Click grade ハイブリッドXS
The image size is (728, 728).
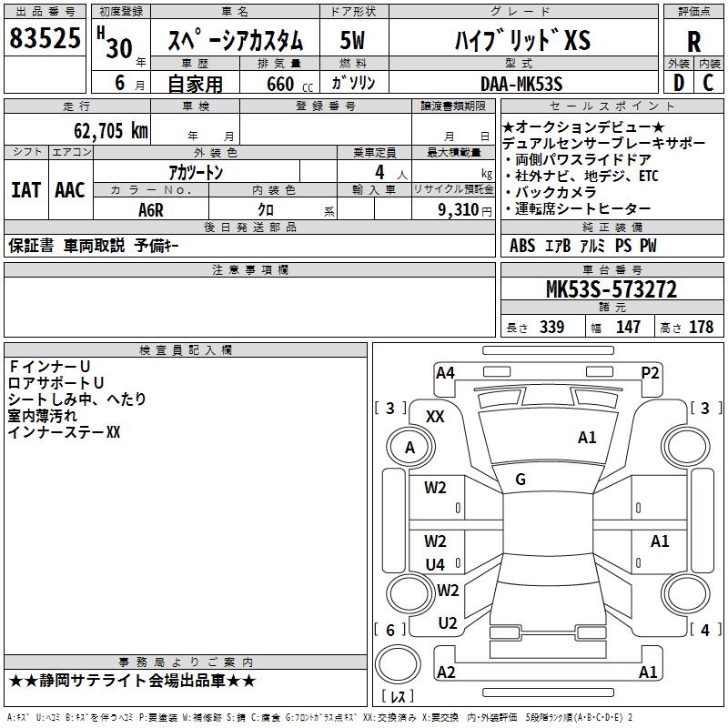coord(522,40)
